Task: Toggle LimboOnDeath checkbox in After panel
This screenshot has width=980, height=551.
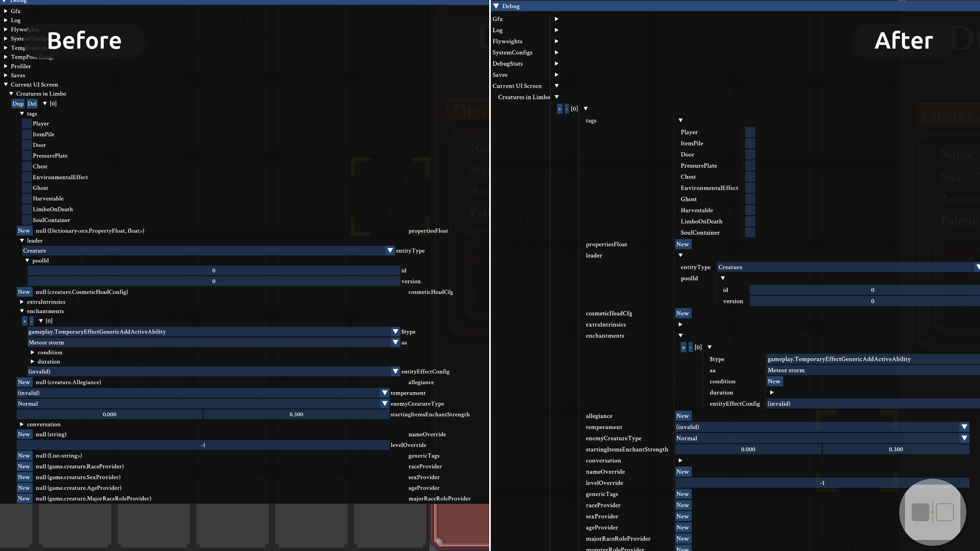Action: point(750,222)
